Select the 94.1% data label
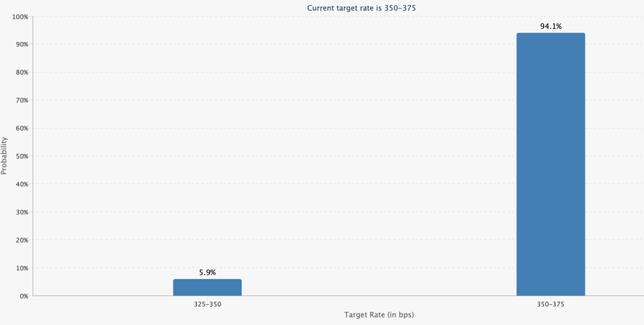 click(550, 26)
